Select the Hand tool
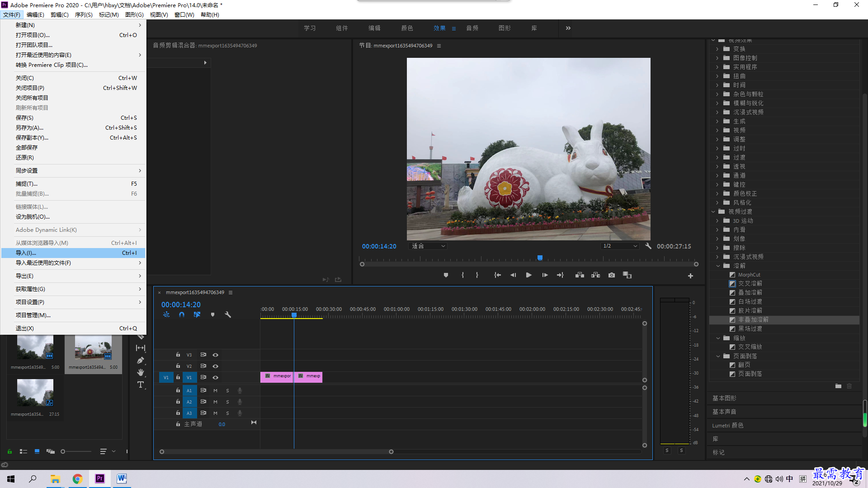 tap(141, 372)
